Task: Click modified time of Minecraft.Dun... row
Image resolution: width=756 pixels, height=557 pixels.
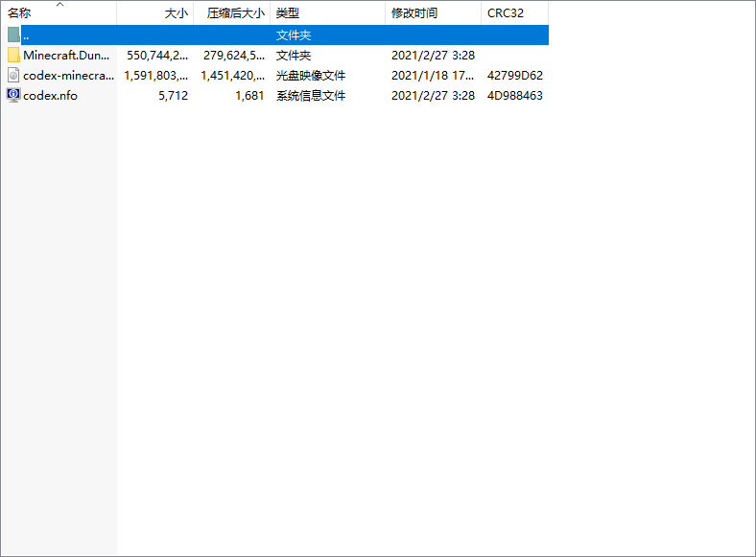Action: pyautogui.click(x=433, y=56)
